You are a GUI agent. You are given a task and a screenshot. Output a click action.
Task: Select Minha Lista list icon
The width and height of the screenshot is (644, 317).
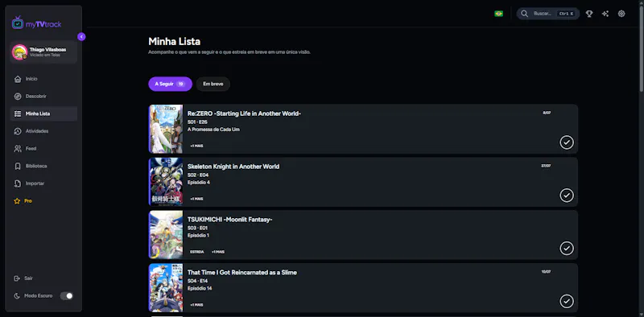coord(17,113)
